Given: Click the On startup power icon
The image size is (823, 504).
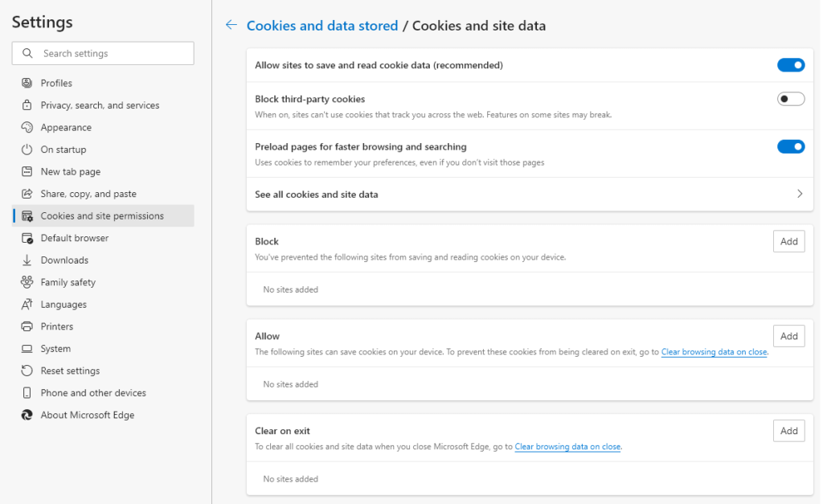Looking at the screenshot, I should coord(27,150).
